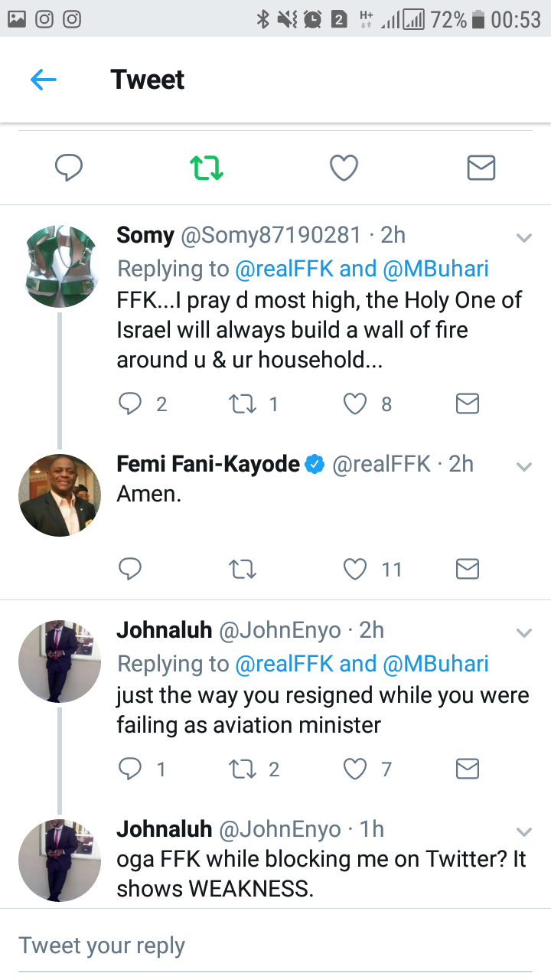The width and height of the screenshot is (551, 980).
Task: Undo retweet using the green retweet icon
Action: point(207,168)
